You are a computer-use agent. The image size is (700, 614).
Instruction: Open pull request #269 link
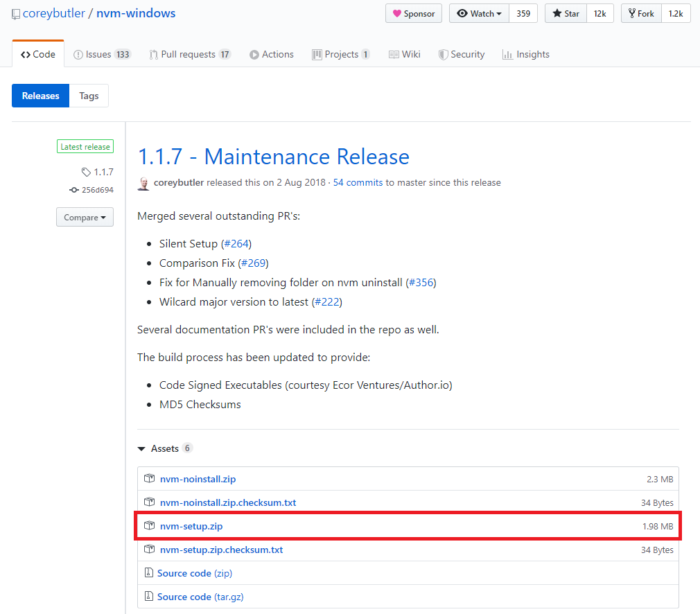click(253, 263)
